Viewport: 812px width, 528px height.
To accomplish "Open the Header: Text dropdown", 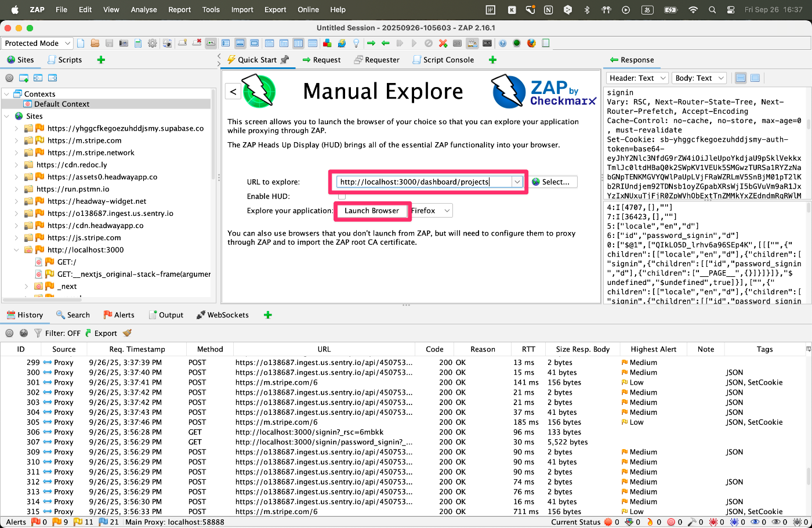I will coord(637,78).
